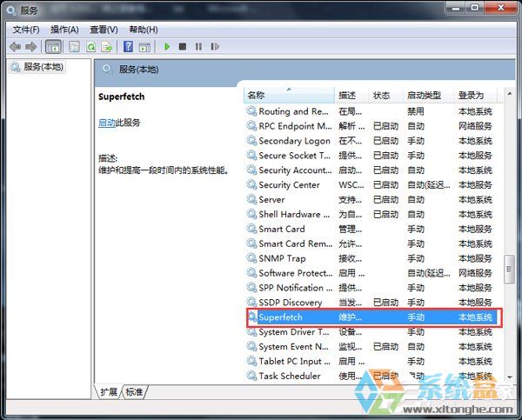Click the gear icon beside Smart Card
The height and width of the screenshot is (420, 522).
pos(251,229)
